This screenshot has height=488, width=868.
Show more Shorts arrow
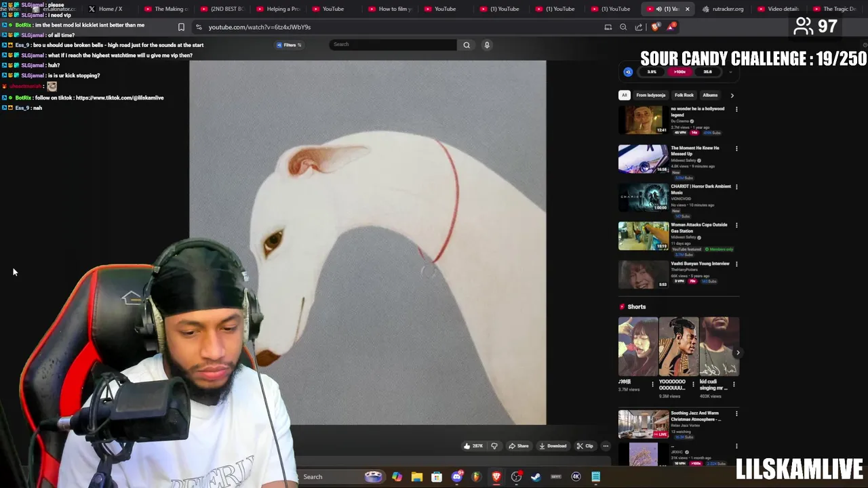738,352
